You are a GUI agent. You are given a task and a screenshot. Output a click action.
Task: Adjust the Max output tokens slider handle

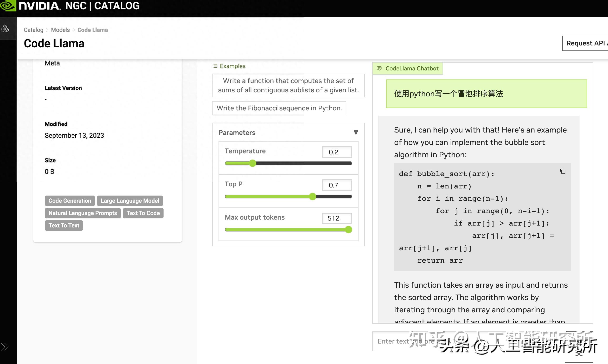coord(349,230)
